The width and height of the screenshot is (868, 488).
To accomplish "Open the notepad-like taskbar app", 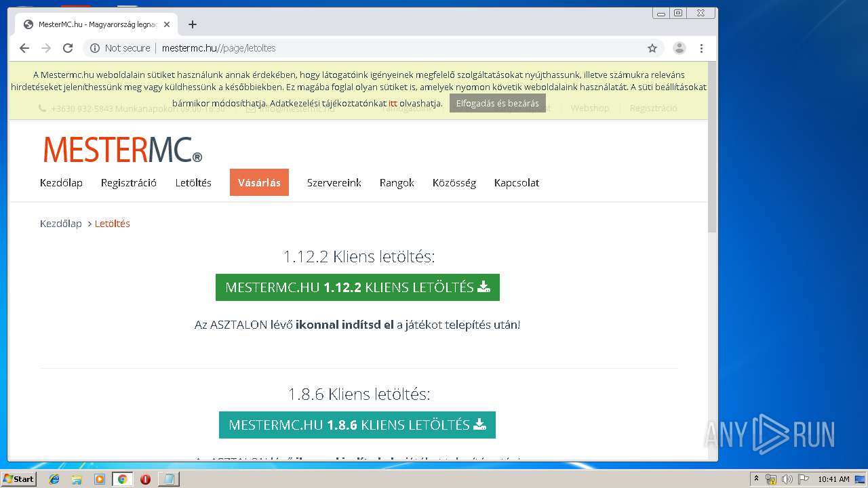I will tap(168, 479).
